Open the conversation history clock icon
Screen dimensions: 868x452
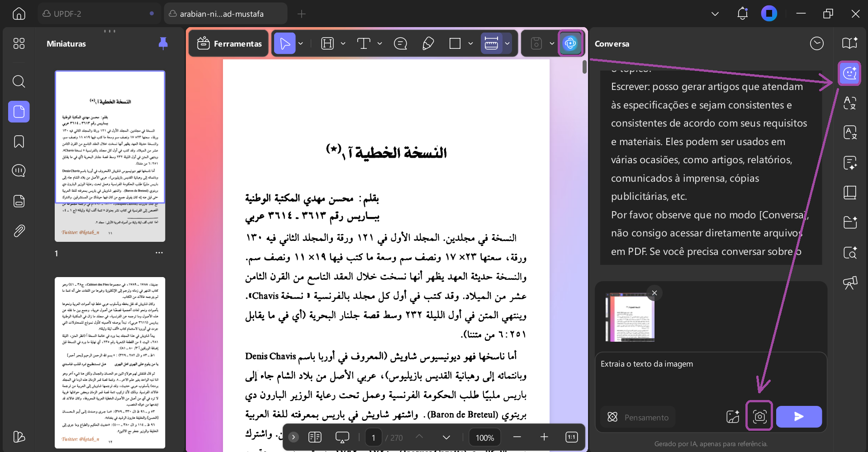[x=816, y=43]
